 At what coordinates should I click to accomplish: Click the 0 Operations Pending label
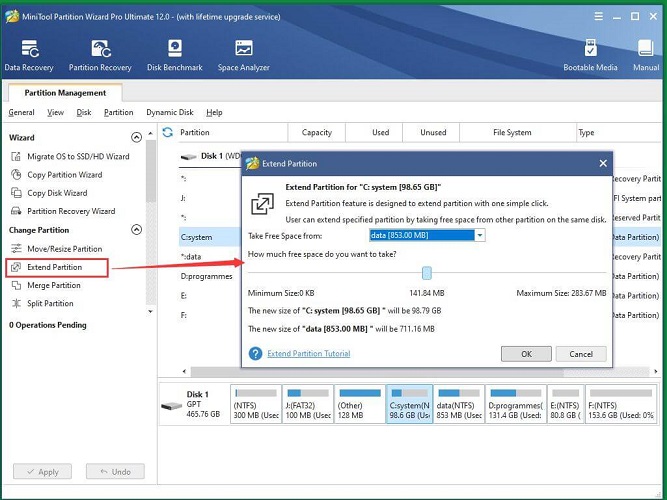48,325
